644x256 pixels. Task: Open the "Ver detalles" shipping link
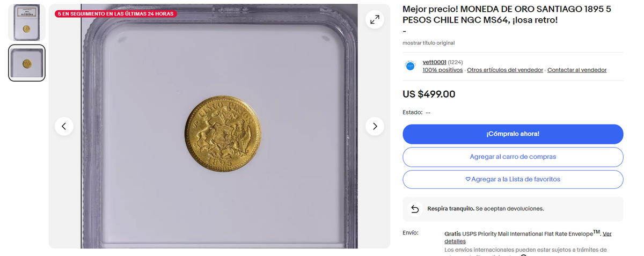(607, 233)
